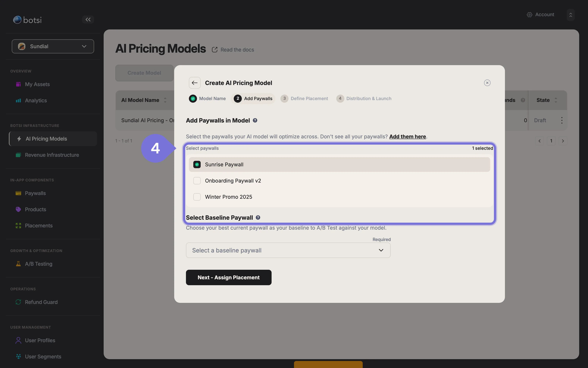
Task: Check the Winter Promo 2025 checkbox
Action: tap(197, 197)
